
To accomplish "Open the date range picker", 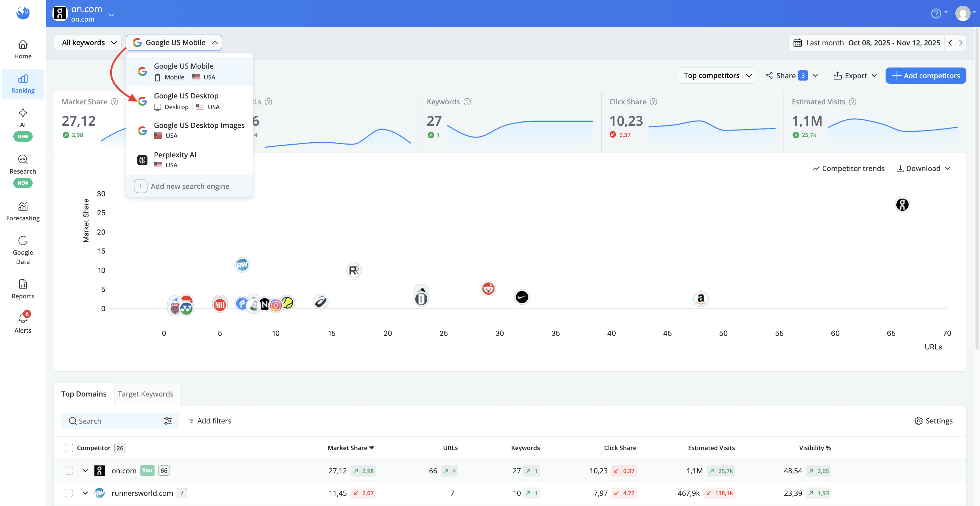I will point(867,43).
